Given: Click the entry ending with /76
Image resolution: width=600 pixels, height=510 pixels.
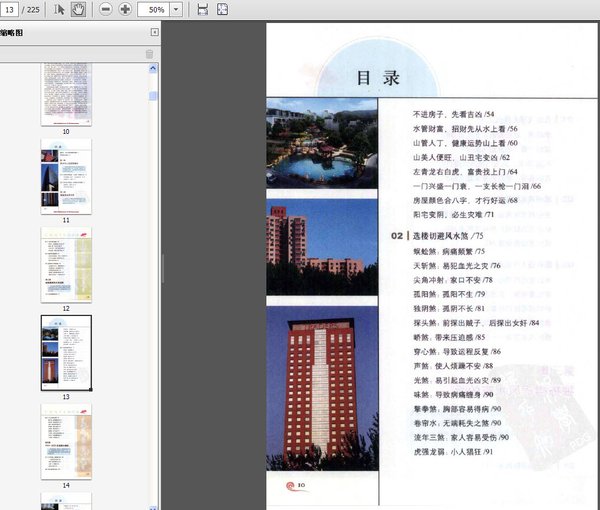Looking at the screenshot, I should click(x=457, y=266).
